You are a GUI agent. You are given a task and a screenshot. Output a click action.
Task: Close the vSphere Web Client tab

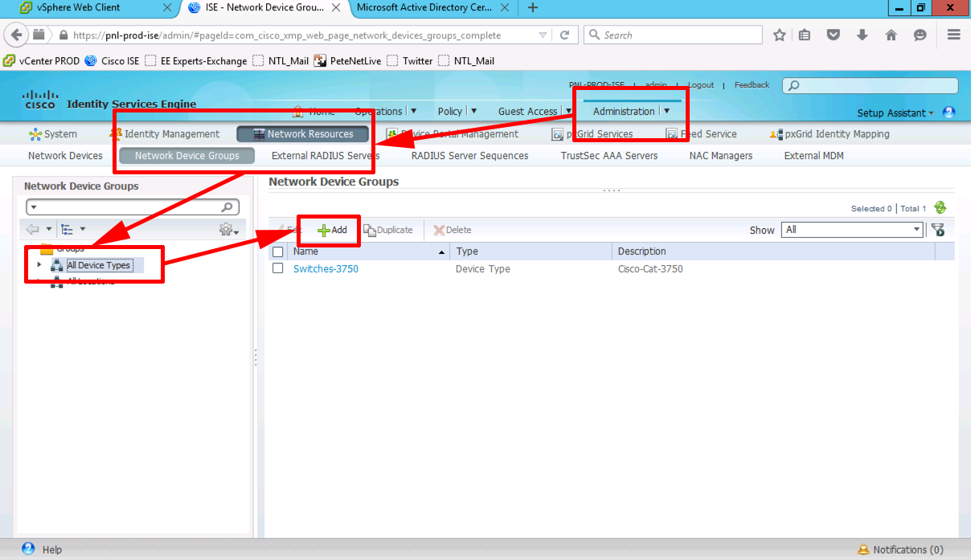[167, 8]
